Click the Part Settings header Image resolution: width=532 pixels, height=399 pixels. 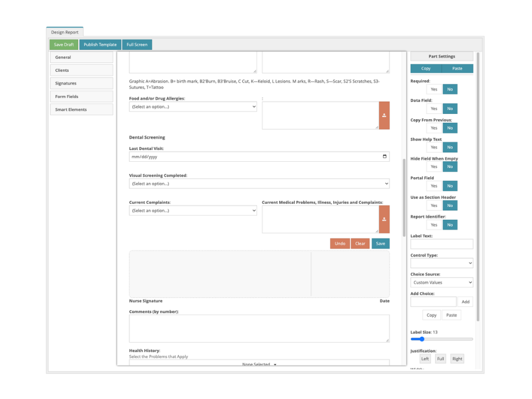click(442, 56)
